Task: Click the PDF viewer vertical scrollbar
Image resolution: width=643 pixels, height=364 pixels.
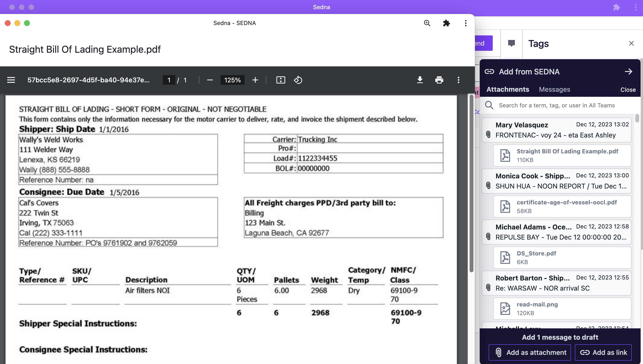Action: click(x=472, y=183)
